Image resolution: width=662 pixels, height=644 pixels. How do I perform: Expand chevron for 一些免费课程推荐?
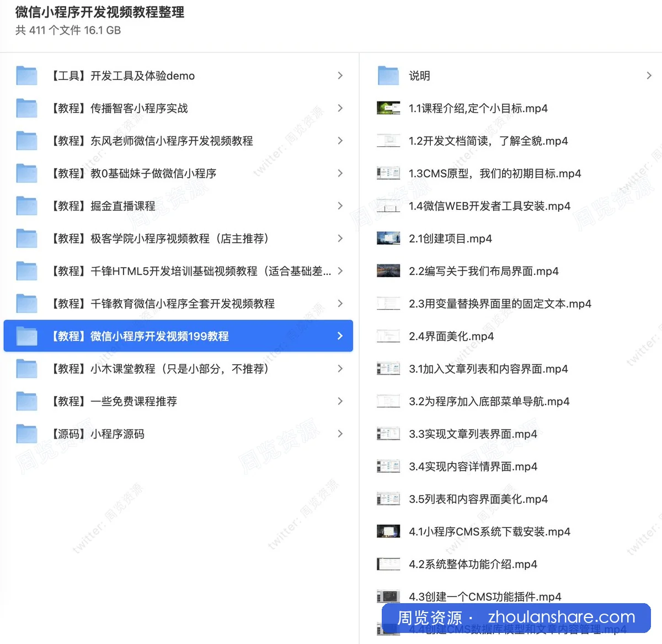[340, 401]
